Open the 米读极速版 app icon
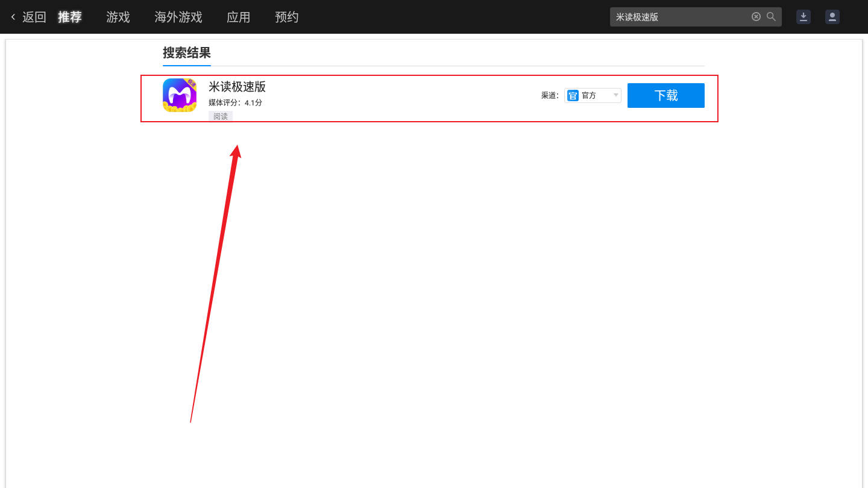The width and height of the screenshot is (868, 488). [180, 95]
